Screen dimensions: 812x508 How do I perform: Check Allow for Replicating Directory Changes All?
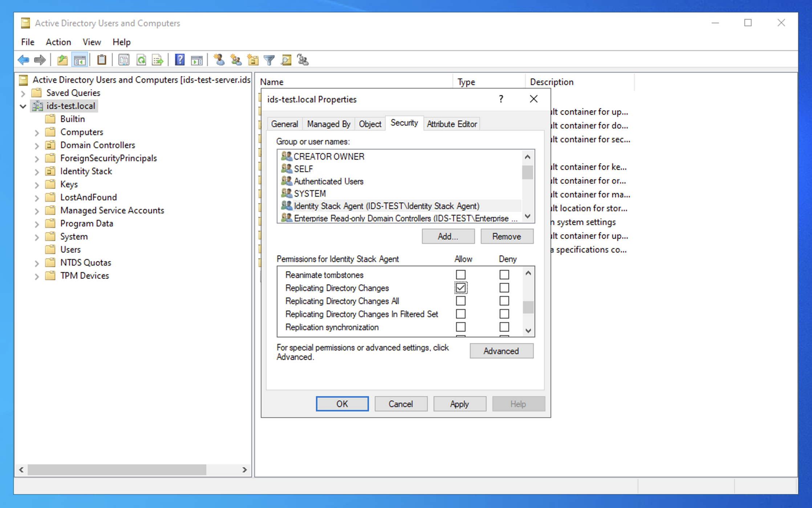(x=461, y=301)
